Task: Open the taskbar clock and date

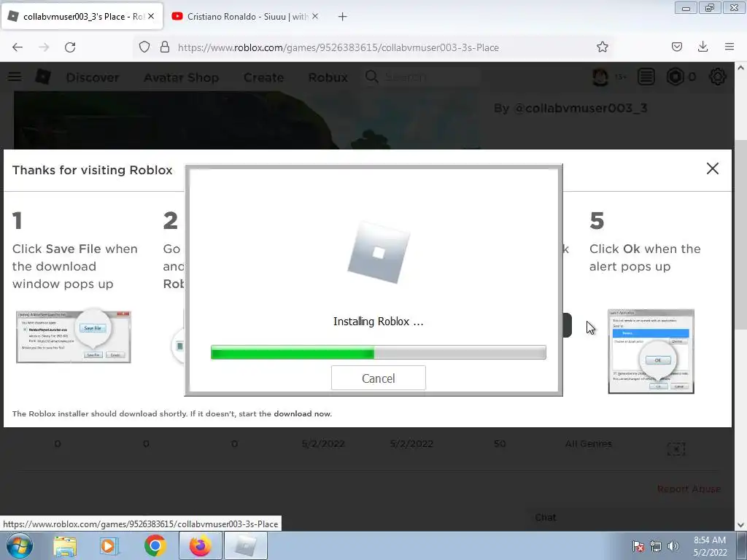Action: [x=710, y=546]
